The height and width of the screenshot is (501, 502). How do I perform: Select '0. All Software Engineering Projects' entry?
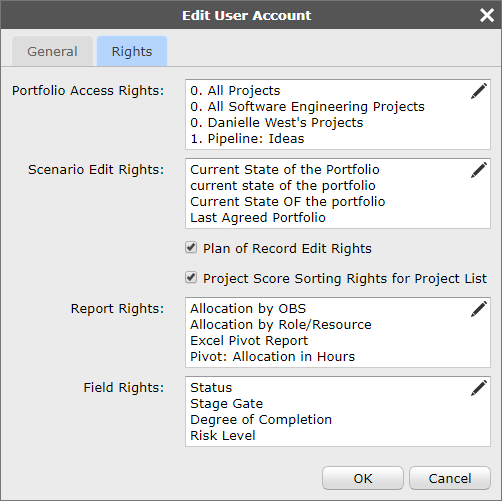pyautogui.click(x=307, y=107)
